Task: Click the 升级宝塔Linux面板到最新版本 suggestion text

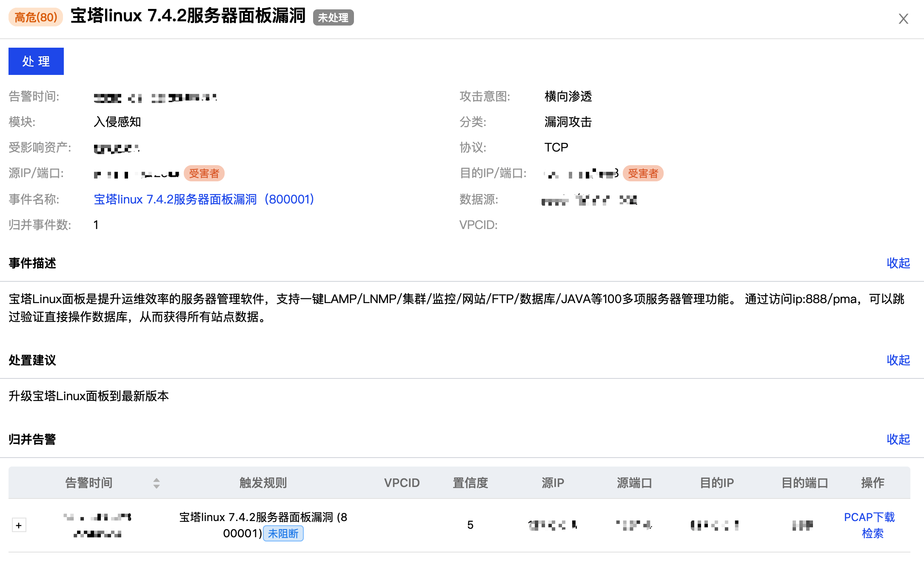Action: [x=88, y=396]
